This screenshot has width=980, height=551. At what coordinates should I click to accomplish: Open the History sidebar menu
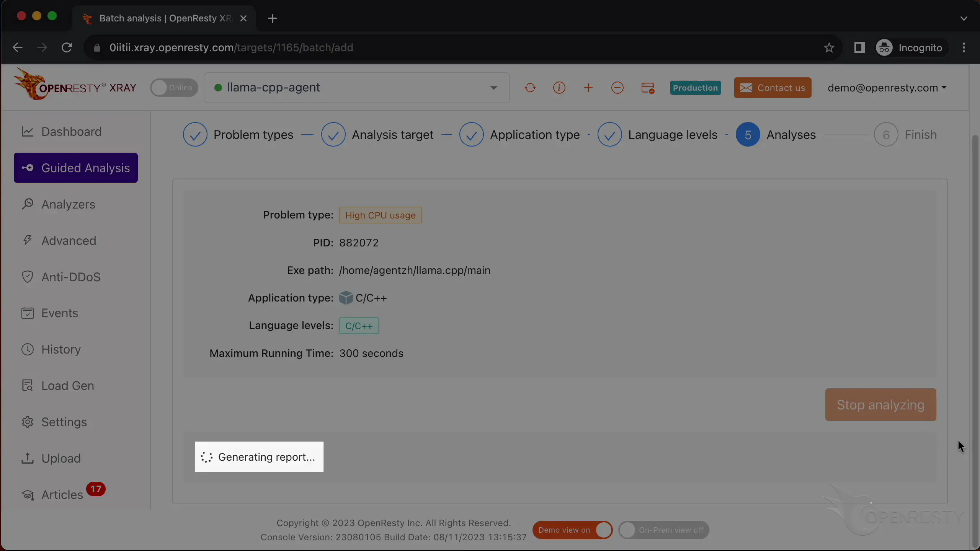pyautogui.click(x=61, y=349)
